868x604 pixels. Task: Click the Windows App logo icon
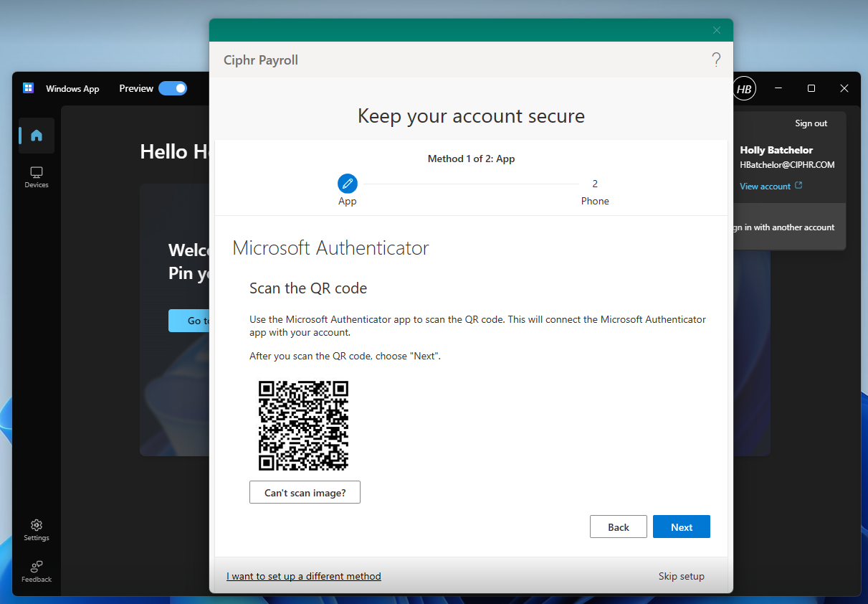(x=29, y=88)
